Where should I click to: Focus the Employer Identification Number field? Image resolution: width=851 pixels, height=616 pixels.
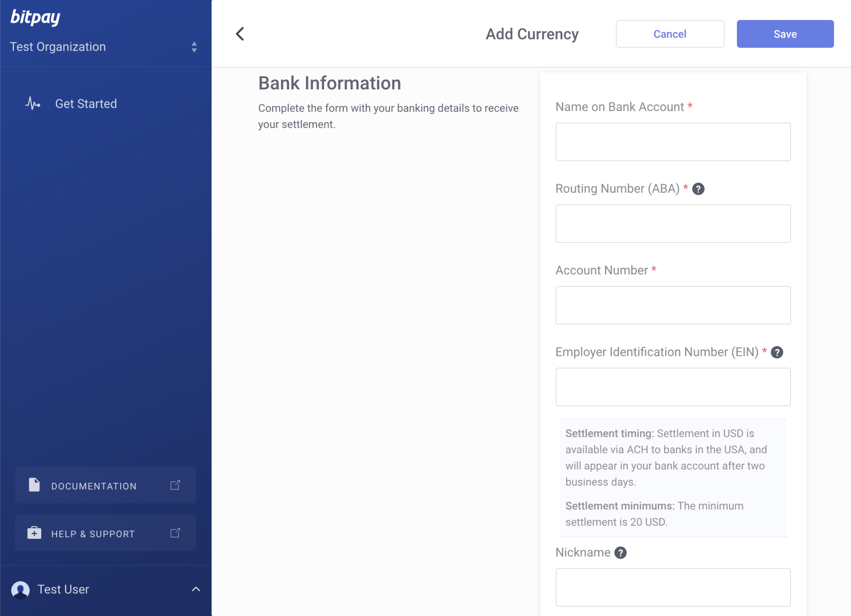[x=673, y=387]
